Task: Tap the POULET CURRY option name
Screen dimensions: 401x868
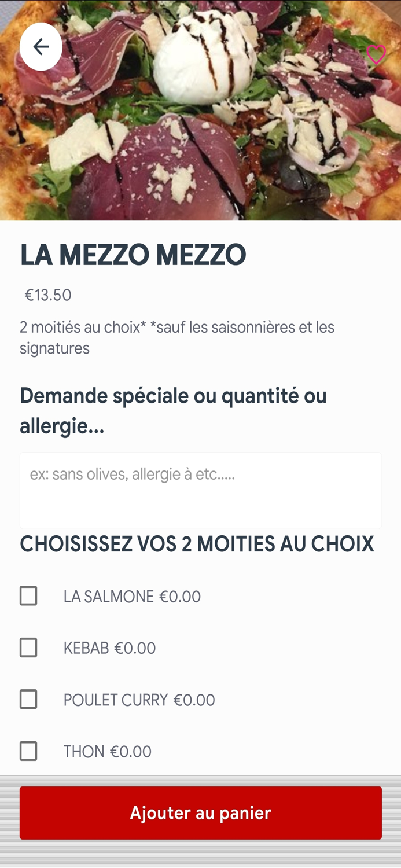Action: [116, 700]
